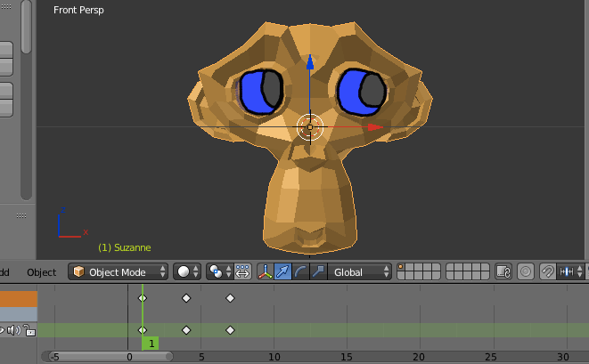589x364 pixels.
Task: Click the "Front Persp" view label
Action: tap(78, 10)
